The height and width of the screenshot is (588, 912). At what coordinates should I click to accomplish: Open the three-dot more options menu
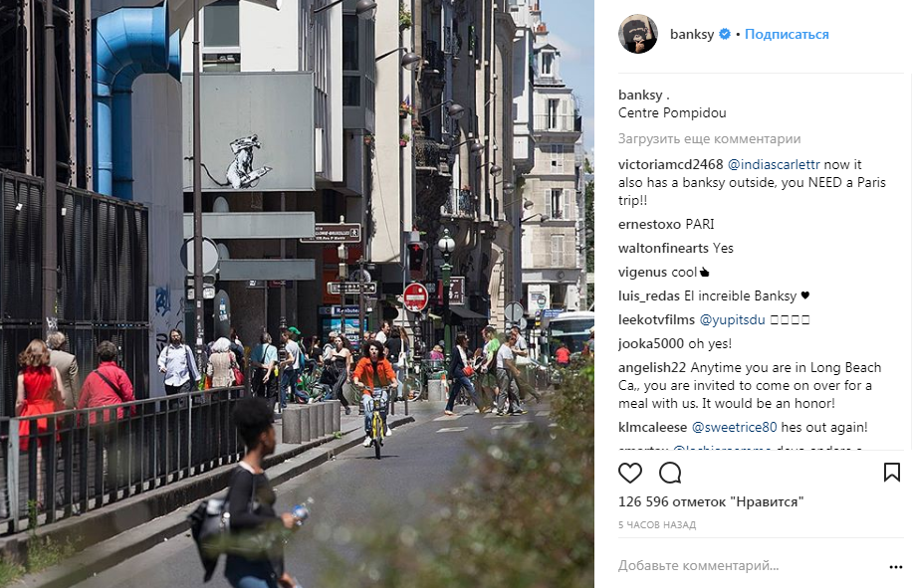[896, 567]
